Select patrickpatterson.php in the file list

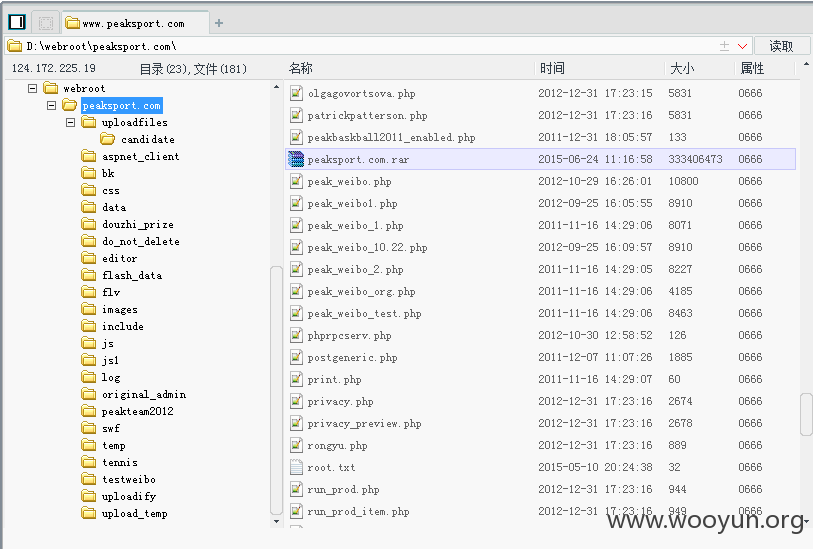(x=367, y=116)
